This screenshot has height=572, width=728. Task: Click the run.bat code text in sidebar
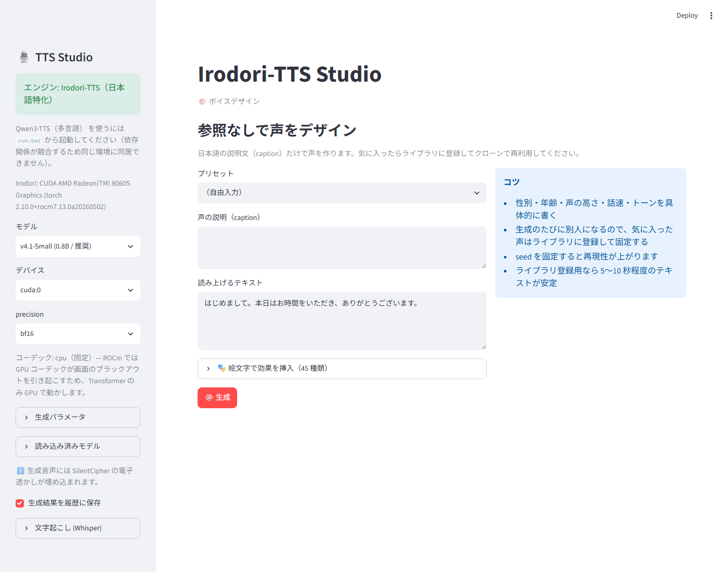29,140
